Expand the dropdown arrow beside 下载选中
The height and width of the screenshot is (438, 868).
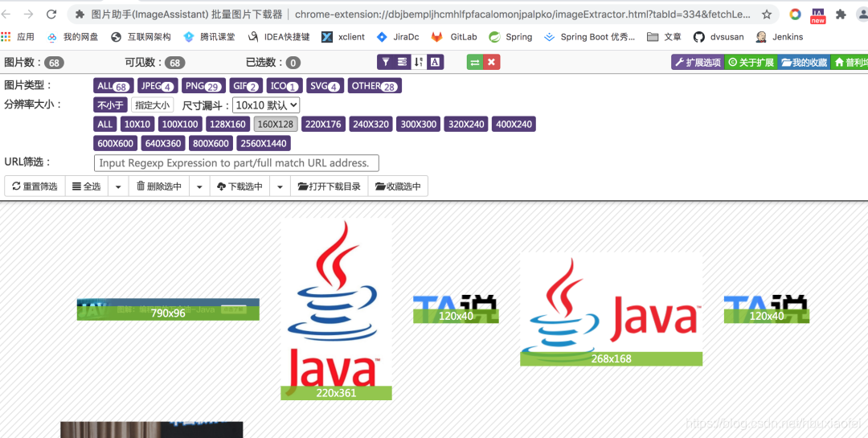pyautogui.click(x=280, y=186)
